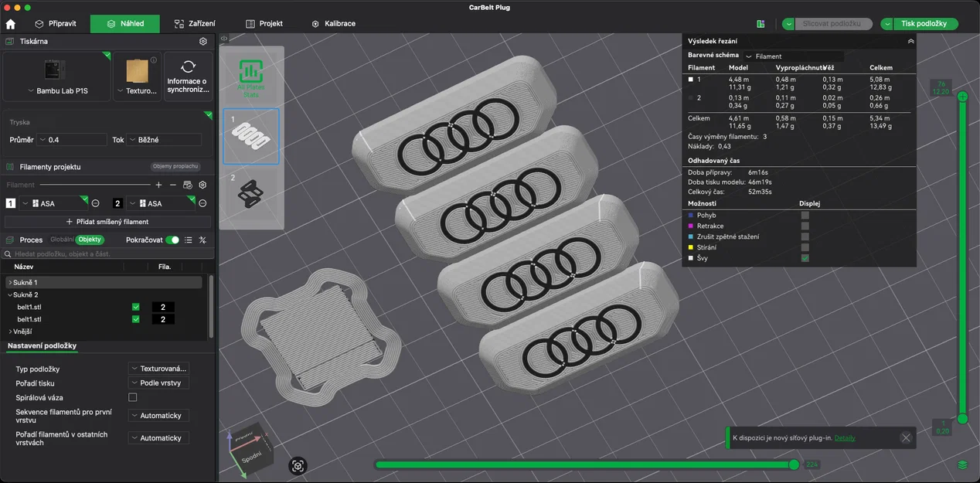Enable Retrakce display checkbox
980x483 pixels.
coord(805,226)
